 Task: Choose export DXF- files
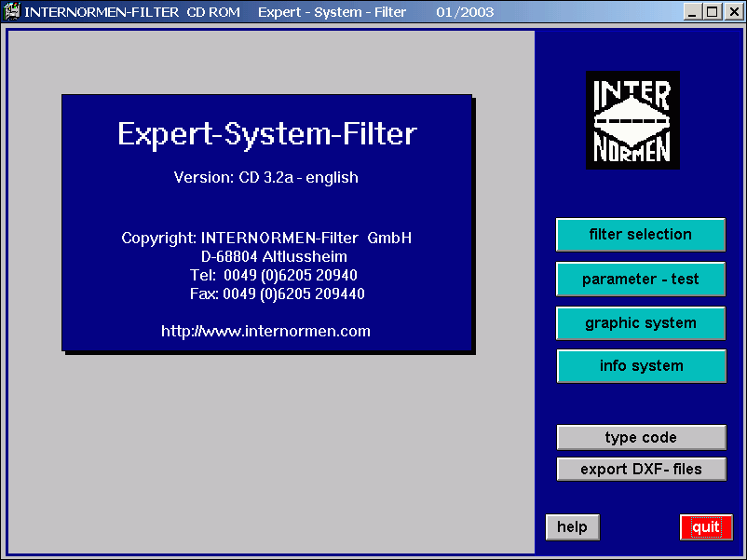coord(641,469)
